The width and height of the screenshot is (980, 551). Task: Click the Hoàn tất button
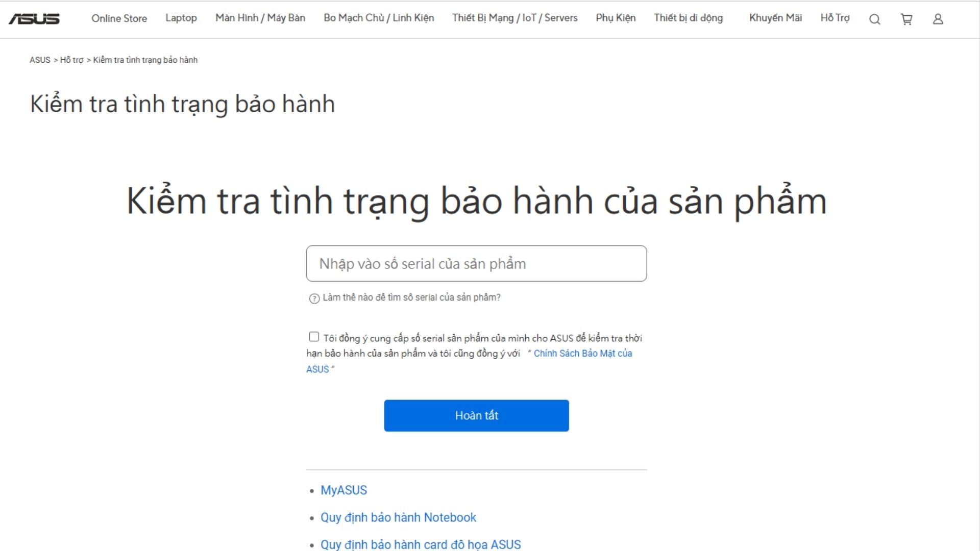(476, 415)
